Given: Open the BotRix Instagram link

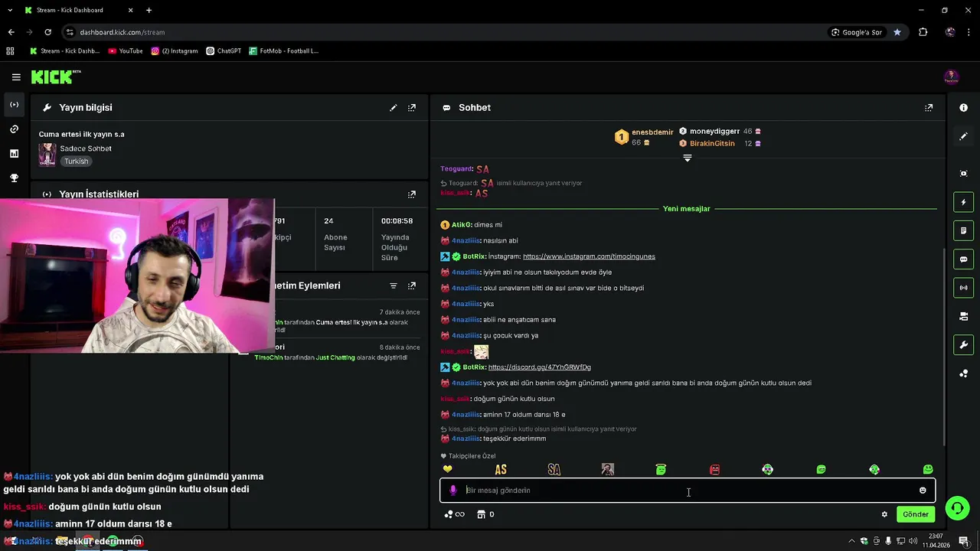Looking at the screenshot, I should [x=589, y=256].
